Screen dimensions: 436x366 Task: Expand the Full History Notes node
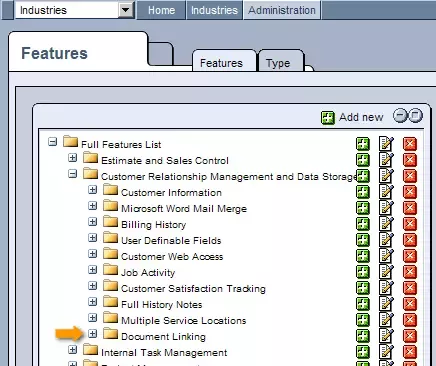(x=92, y=302)
